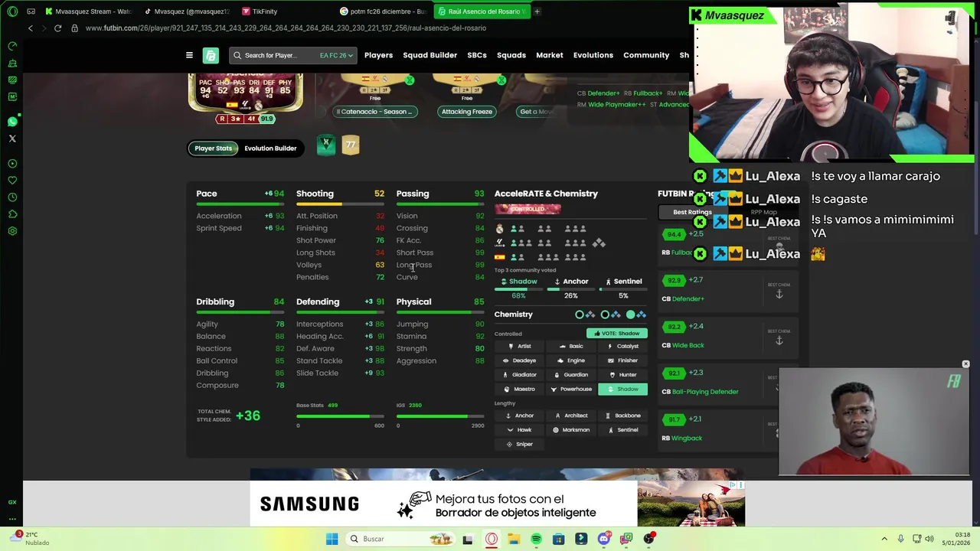The height and width of the screenshot is (551, 980).
Task: Select Hunter chemistry style
Action: pyautogui.click(x=622, y=375)
